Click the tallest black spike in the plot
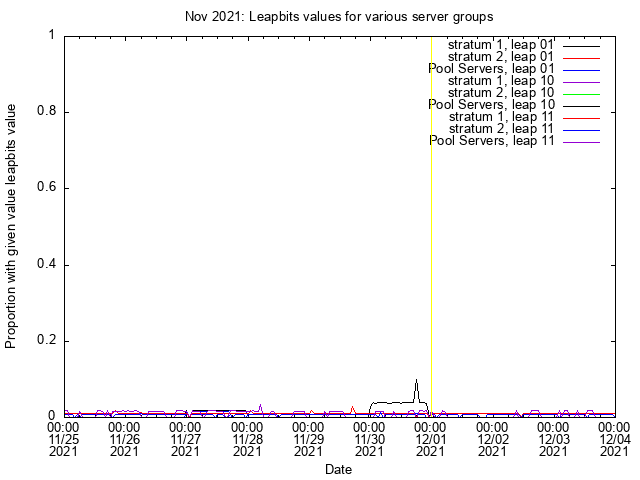Screen dimensions: 640x480 click(416, 382)
